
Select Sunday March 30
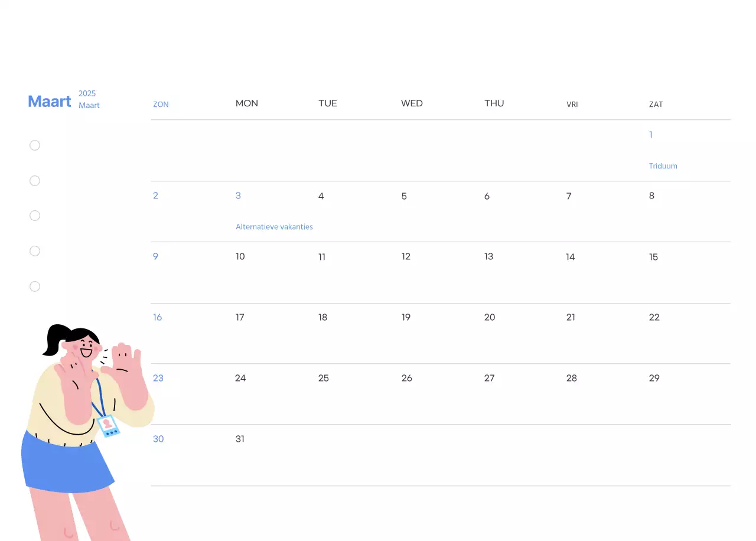click(x=158, y=439)
